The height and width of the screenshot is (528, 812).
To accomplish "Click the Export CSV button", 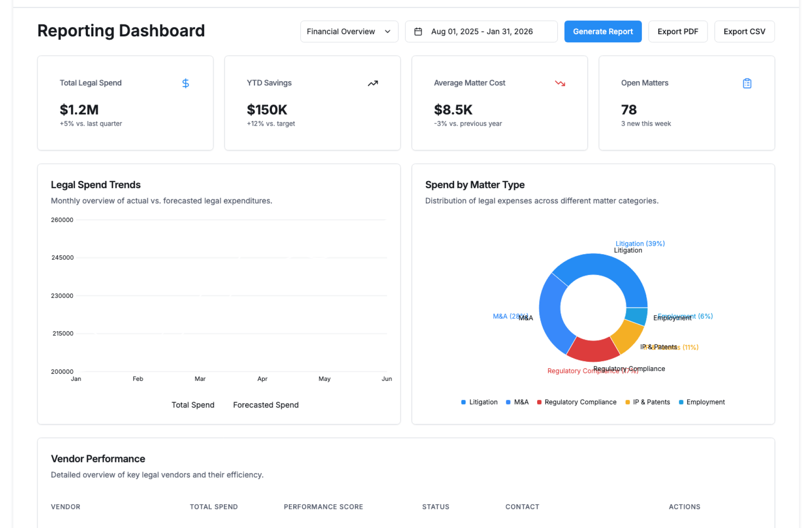I will [744, 32].
